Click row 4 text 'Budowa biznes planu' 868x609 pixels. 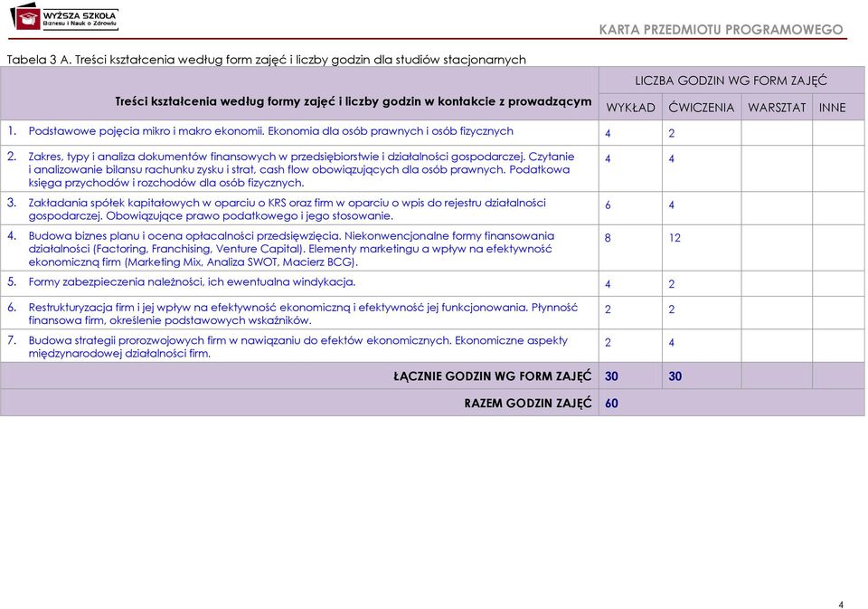coord(84,236)
